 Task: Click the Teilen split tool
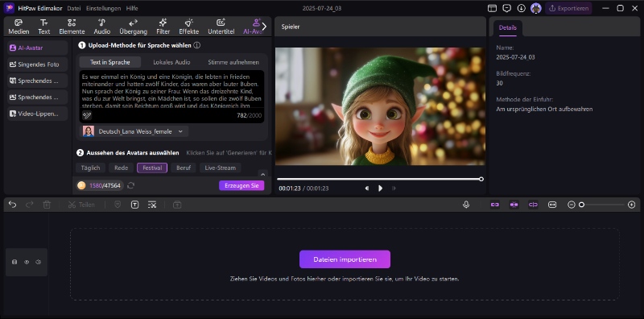tap(81, 205)
